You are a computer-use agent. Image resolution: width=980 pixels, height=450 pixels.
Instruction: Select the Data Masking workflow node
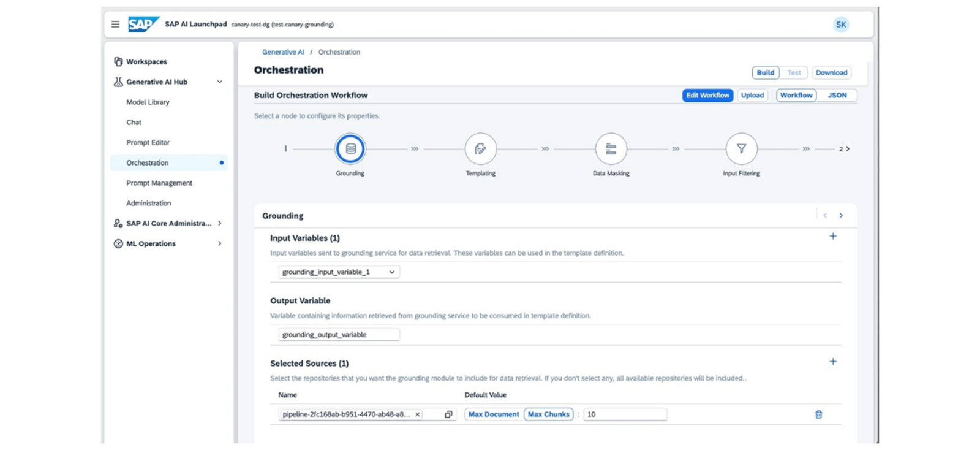tap(611, 149)
